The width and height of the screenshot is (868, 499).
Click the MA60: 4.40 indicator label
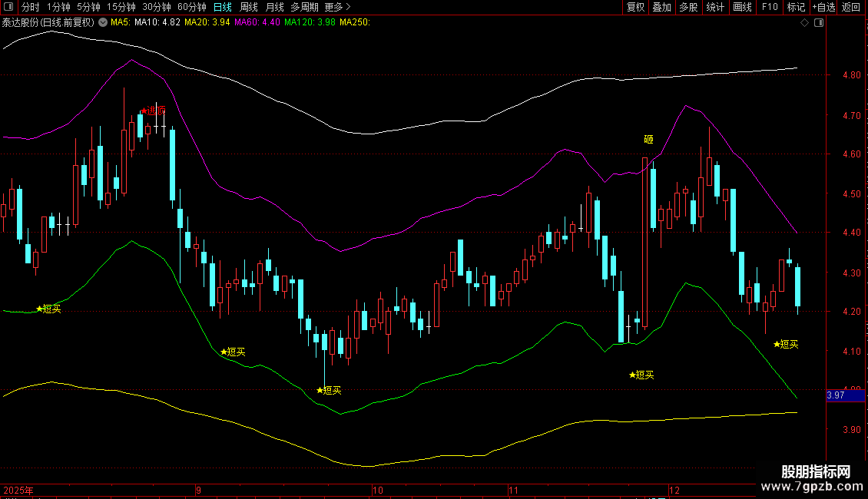click(257, 22)
